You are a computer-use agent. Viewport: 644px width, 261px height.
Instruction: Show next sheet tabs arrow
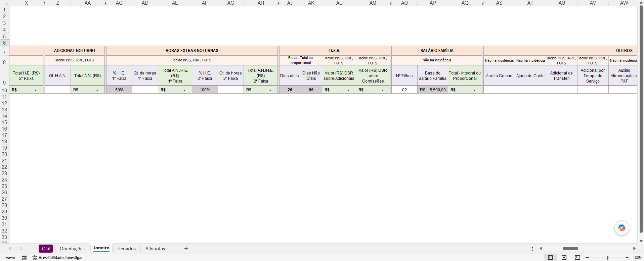tap(21, 249)
